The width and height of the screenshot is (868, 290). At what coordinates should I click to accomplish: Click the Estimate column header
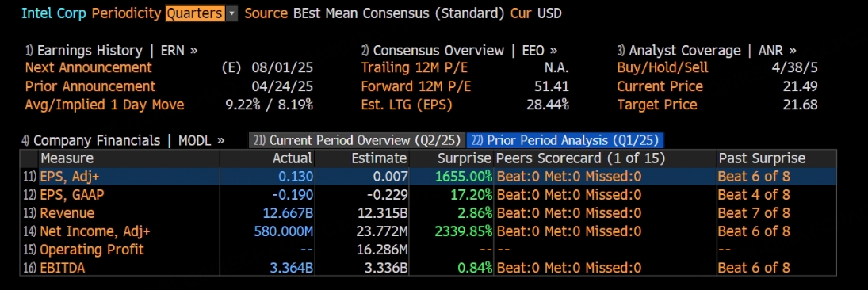pos(379,158)
